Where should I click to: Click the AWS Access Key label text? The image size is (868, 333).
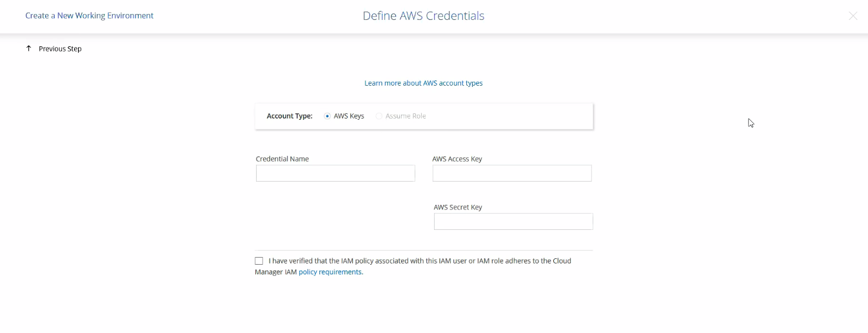(x=457, y=159)
